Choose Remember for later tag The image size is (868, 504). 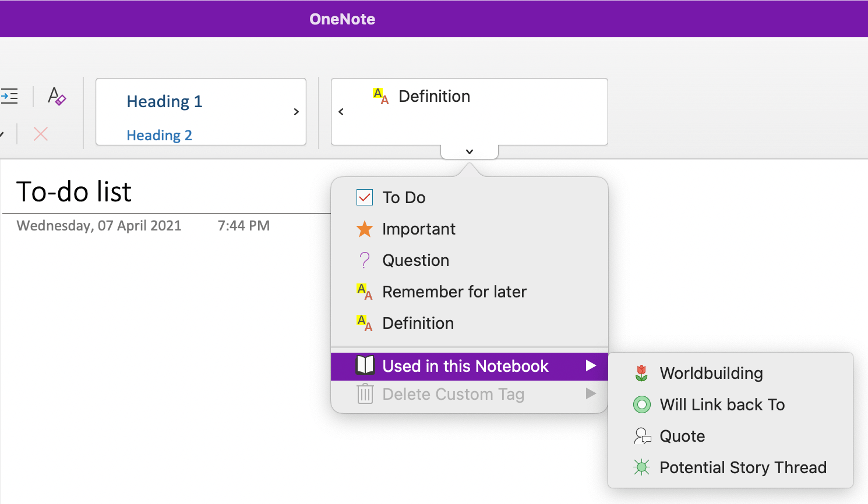tap(470, 292)
